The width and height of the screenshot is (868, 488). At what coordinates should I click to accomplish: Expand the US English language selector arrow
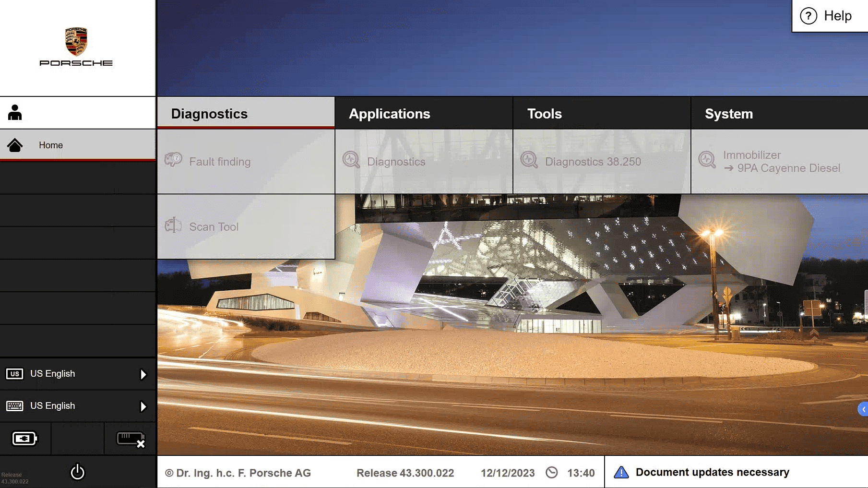point(143,374)
